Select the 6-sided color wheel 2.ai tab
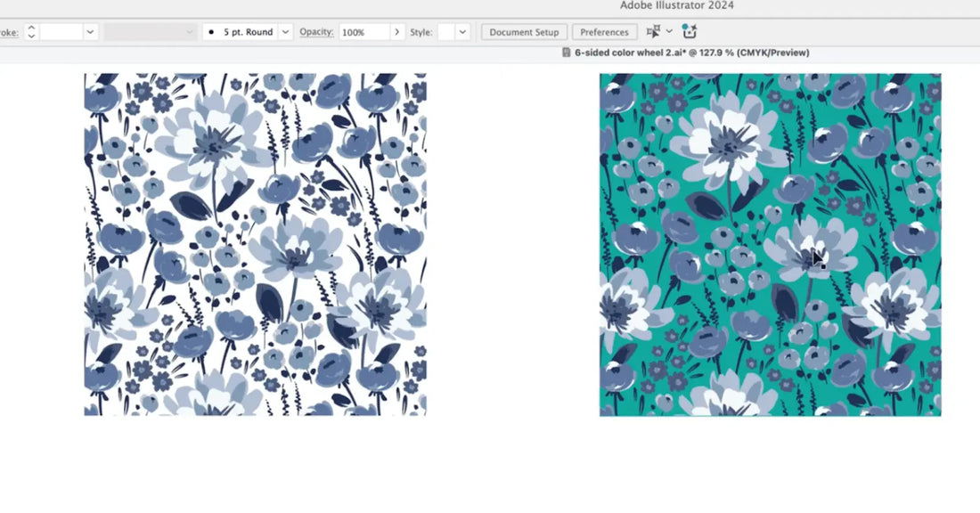The width and height of the screenshot is (980, 513). [x=690, y=53]
